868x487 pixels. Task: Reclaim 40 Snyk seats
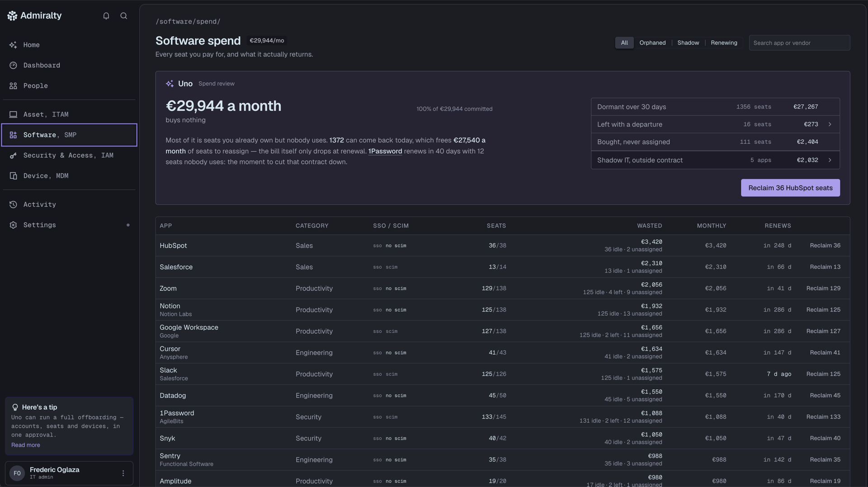825,438
